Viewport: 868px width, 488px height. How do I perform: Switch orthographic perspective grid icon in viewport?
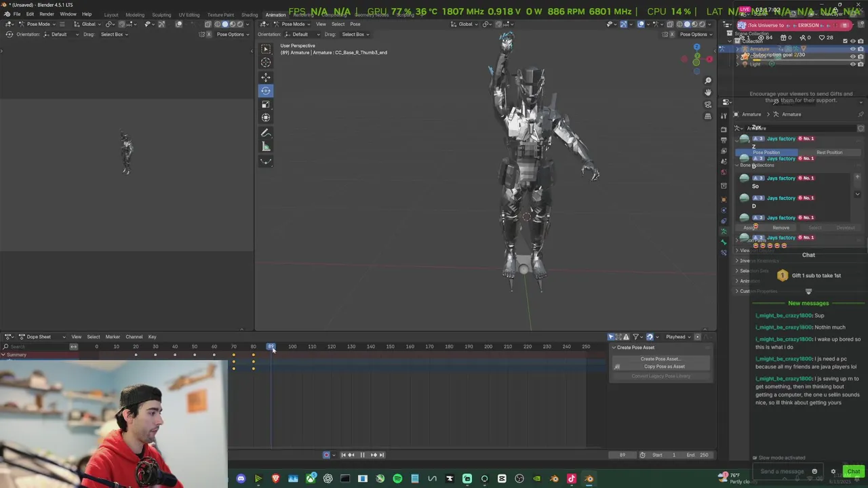pos(708,116)
